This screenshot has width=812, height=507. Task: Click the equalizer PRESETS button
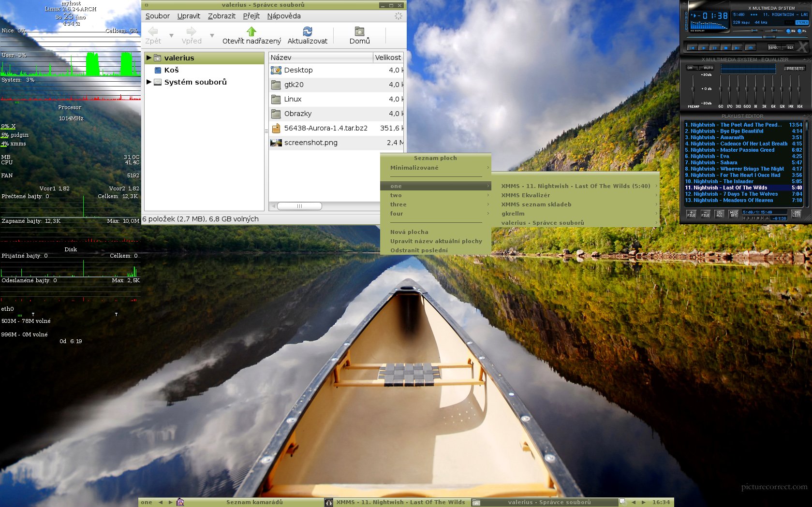795,69
